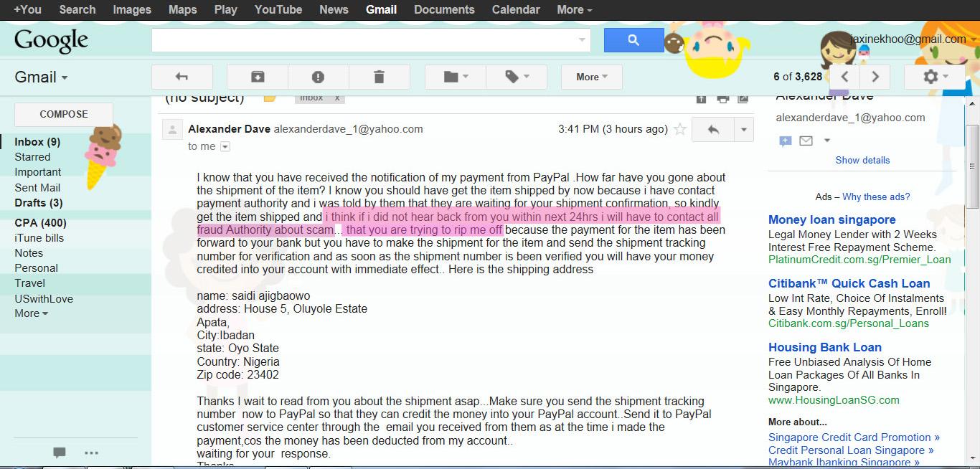Open the settings gear menu
The width and height of the screenshot is (980, 469).
click(x=935, y=77)
